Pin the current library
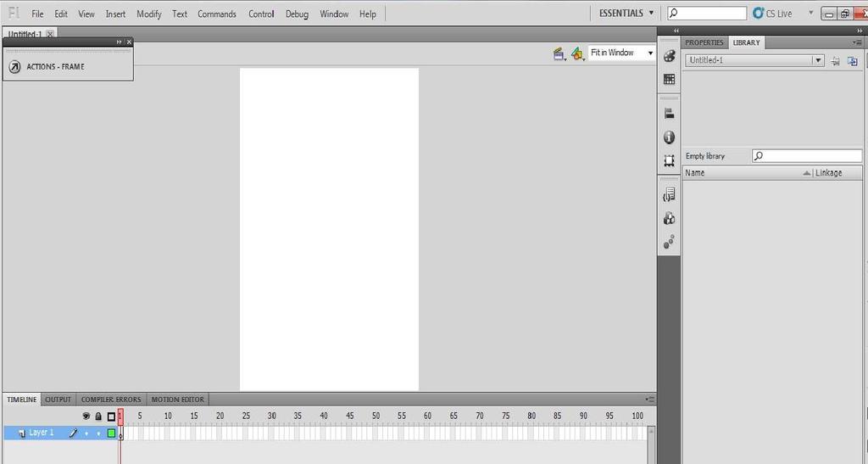This screenshot has width=868, height=464. click(x=835, y=61)
